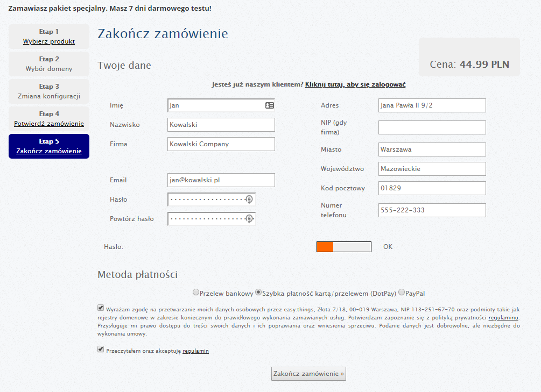Screen dimensions: 541x392
Task: Select Szybka płatność DotPay radio button
Action: click(x=258, y=293)
